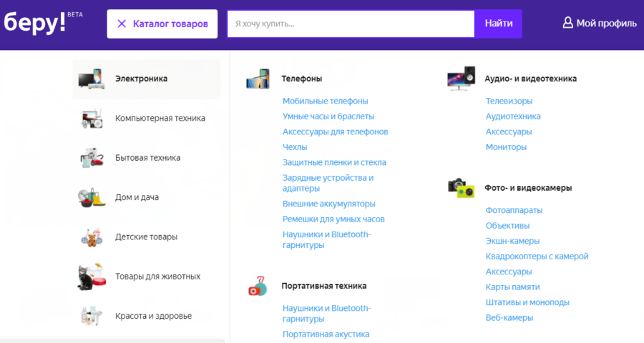Image resolution: width=644 pixels, height=343 pixels.
Task: Close the Каталог товаров menu
Action: 162,24
